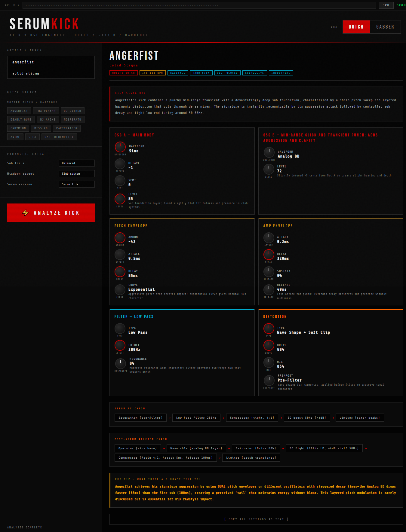The image size is (406, 532).
Task: Click the Filter Cutoff knob
Action: click(120, 346)
